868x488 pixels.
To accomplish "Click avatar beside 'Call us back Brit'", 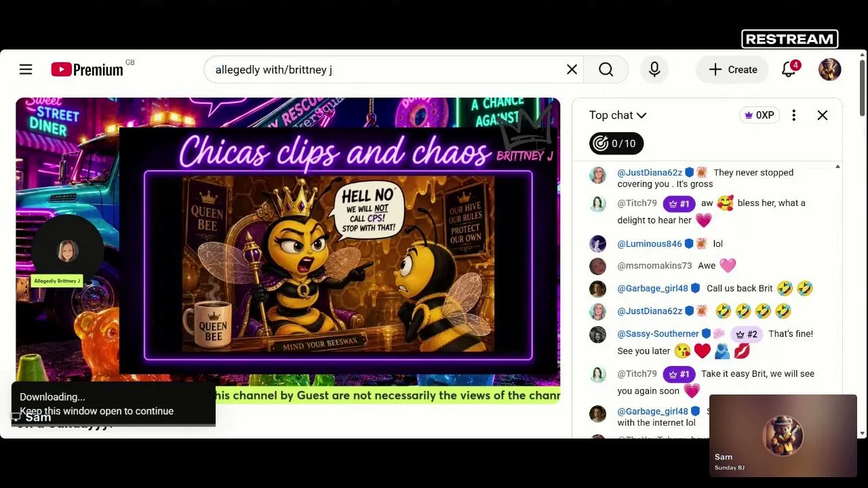I will [x=597, y=288].
